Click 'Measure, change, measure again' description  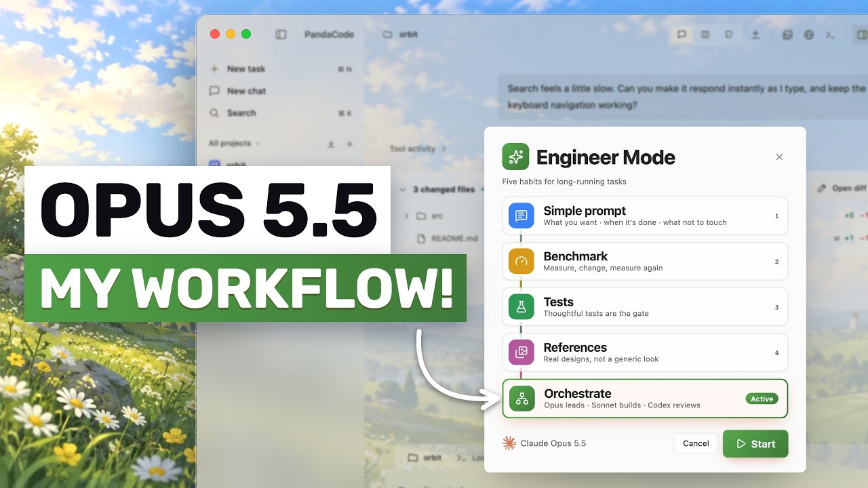click(603, 268)
